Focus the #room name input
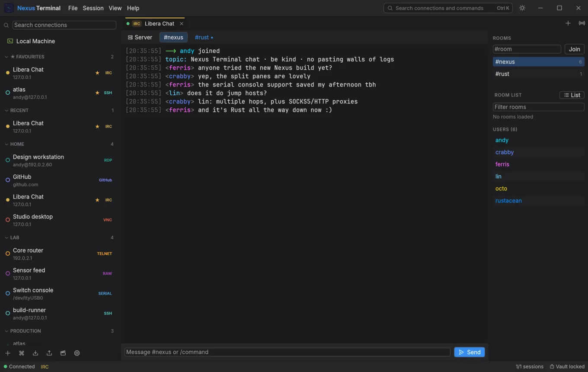This screenshot has width=588, height=372. [x=527, y=49]
